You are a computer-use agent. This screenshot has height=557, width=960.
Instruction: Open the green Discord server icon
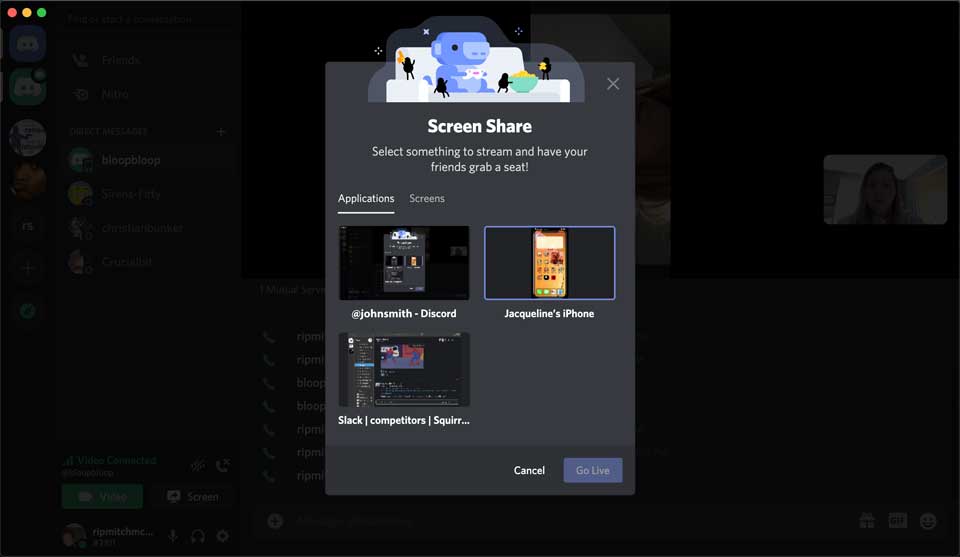(x=28, y=87)
